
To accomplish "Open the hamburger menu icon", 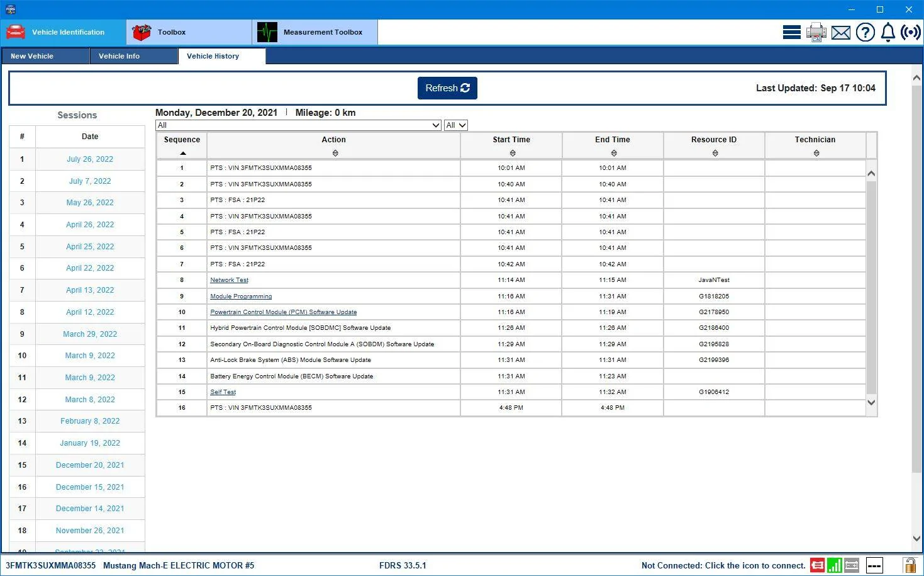I will click(x=791, y=32).
